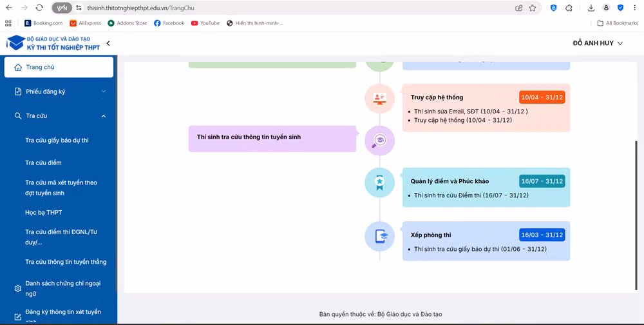644x325 pixels.
Task: Click the home icon beside Trang chủ
Action: 18,67
